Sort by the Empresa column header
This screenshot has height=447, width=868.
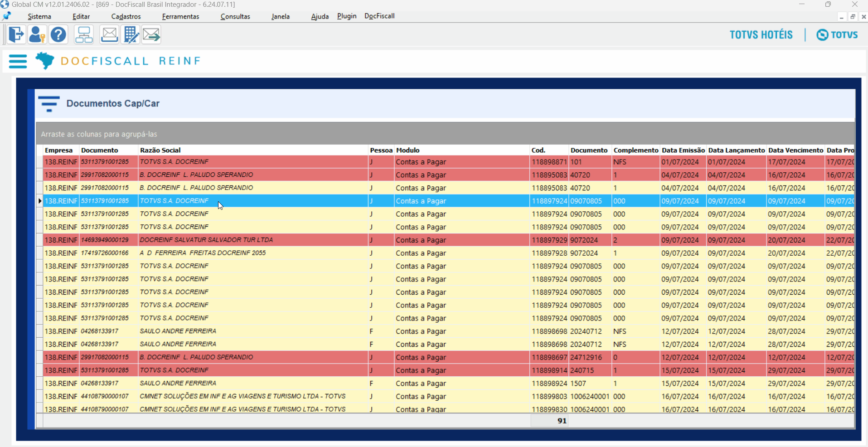tap(61, 150)
